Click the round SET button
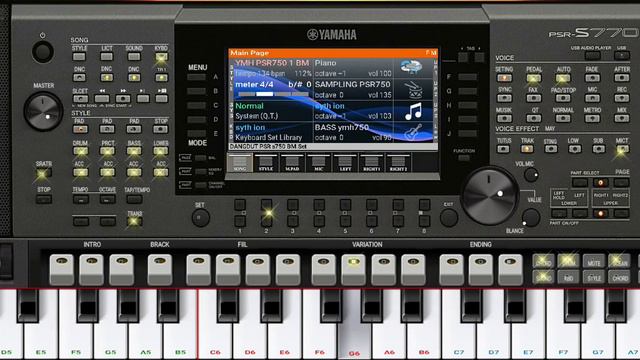 pyautogui.click(x=200, y=218)
